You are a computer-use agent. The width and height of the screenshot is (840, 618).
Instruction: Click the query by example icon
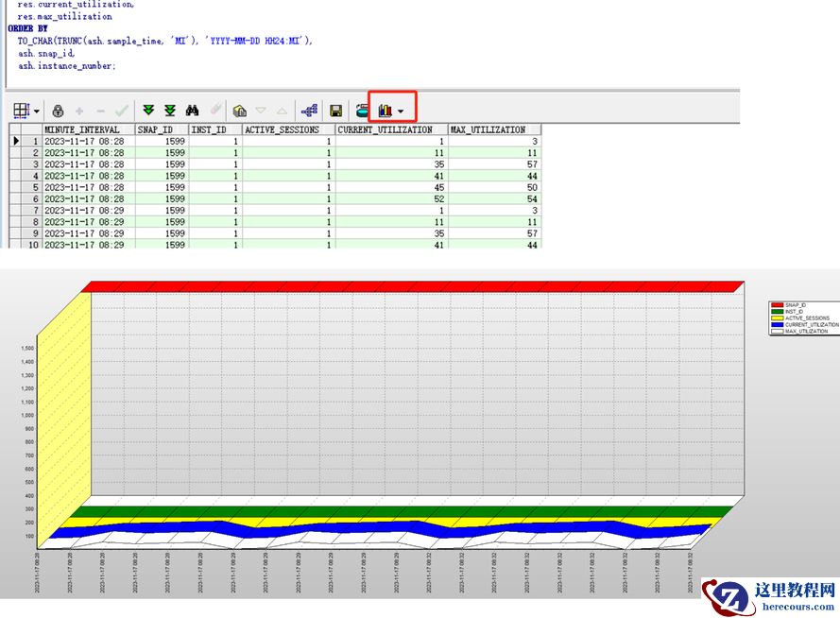coord(240,111)
